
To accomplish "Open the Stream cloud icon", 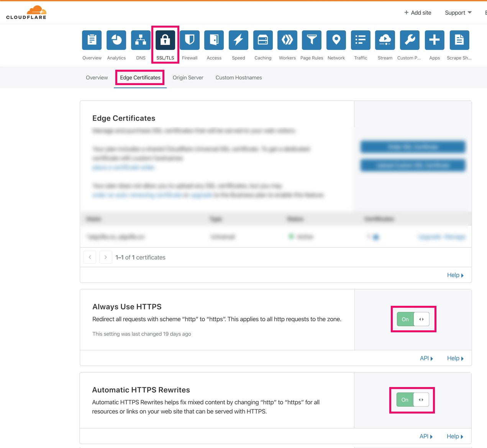I will (x=385, y=40).
